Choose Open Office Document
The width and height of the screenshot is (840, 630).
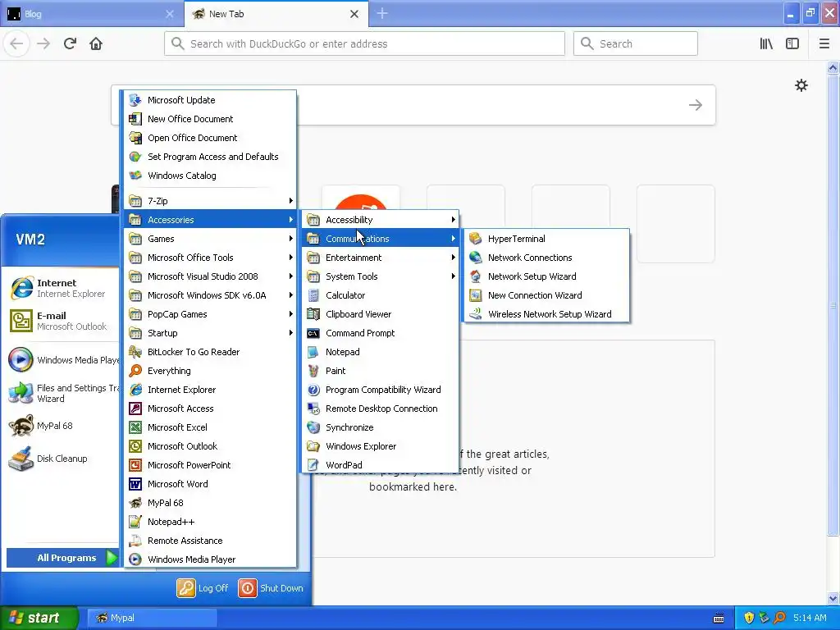tap(211, 138)
